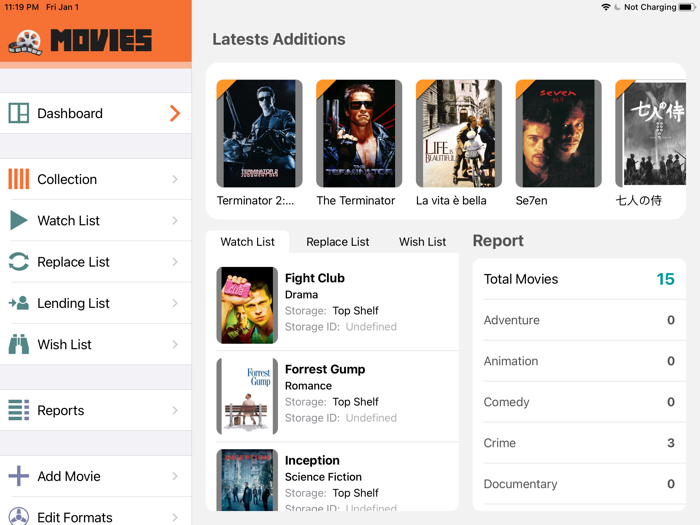Click Edit Formats label in sidebar
Viewport: 700px width, 525px height.
pos(75,517)
